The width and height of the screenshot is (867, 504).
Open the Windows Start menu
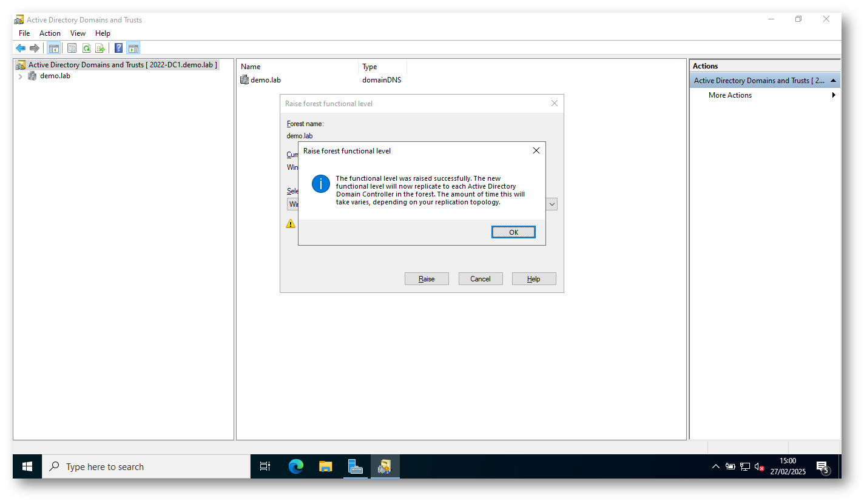tap(27, 466)
